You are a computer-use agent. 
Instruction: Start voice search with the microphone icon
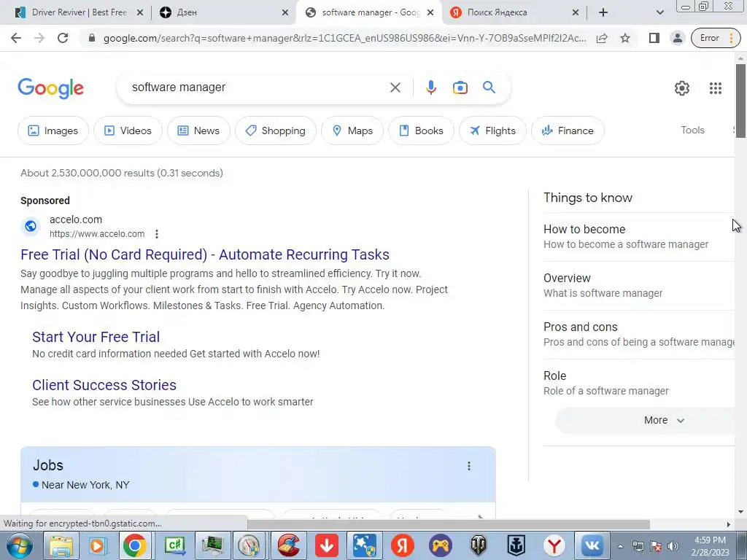[430, 87]
